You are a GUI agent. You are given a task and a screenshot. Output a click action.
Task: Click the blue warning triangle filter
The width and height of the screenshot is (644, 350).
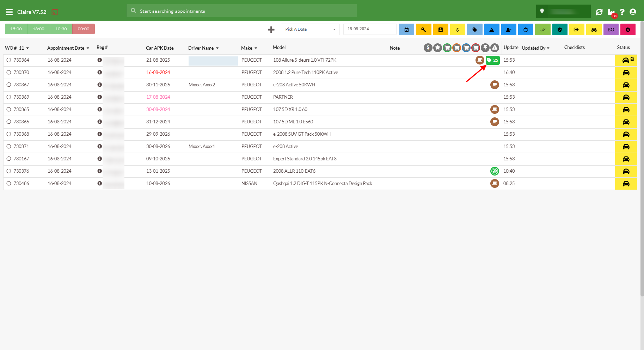click(492, 30)
